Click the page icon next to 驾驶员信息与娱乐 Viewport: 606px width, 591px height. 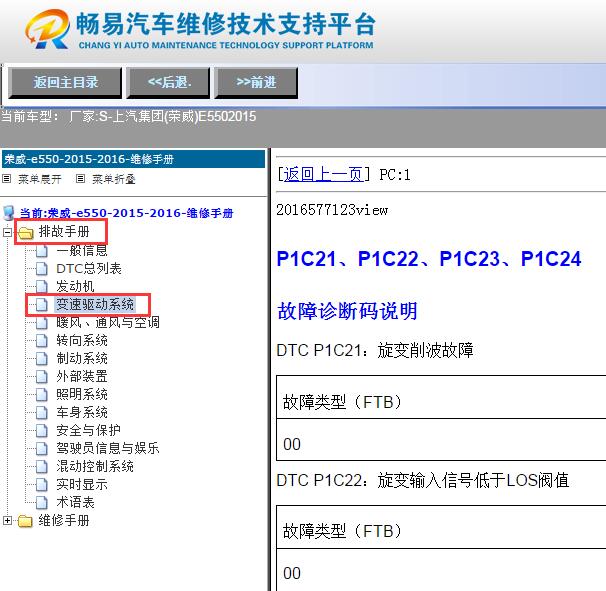coord(41,448)
